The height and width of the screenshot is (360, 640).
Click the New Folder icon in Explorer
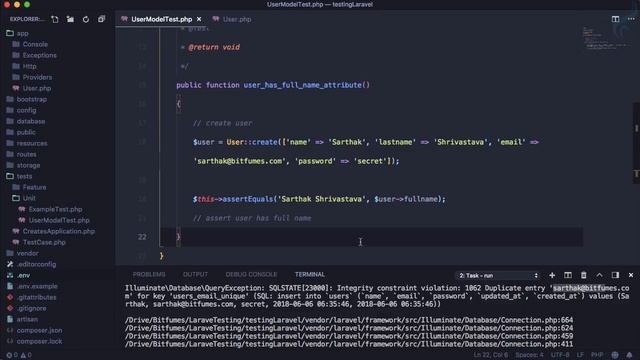click(70, 19)
